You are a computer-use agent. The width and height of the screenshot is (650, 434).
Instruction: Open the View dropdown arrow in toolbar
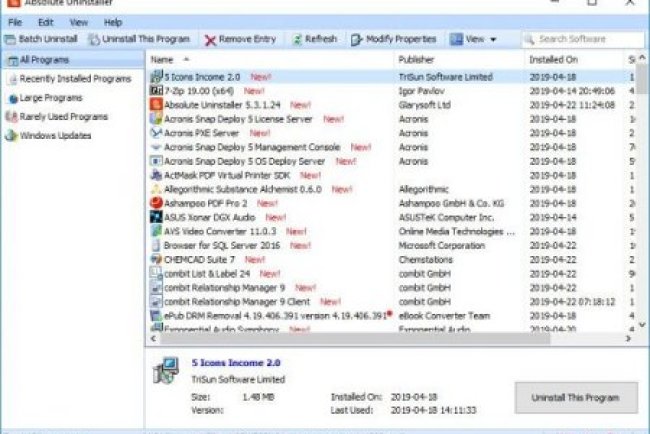pyautogui.click(x=493, y=40)
